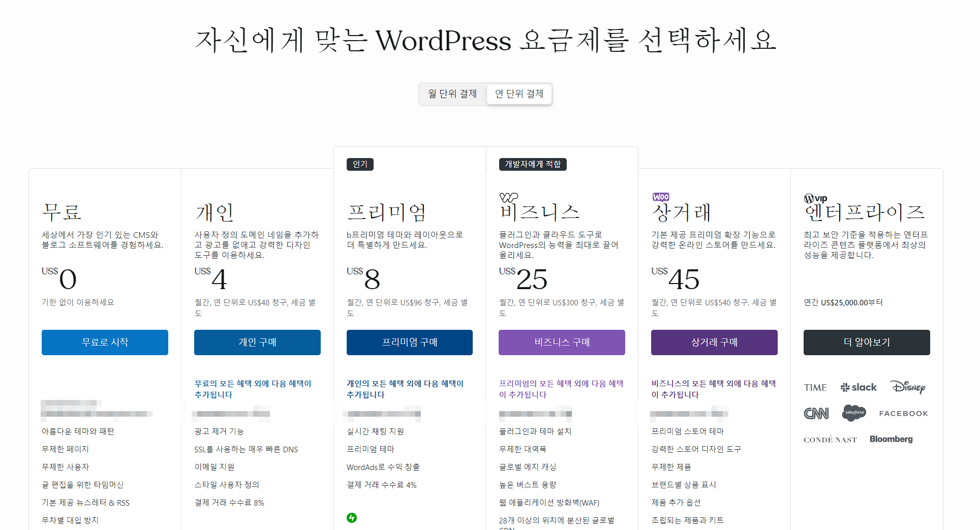This screenshot has width=980, height=530.
Task: Click the CNN logo
Action: [816, 414]
